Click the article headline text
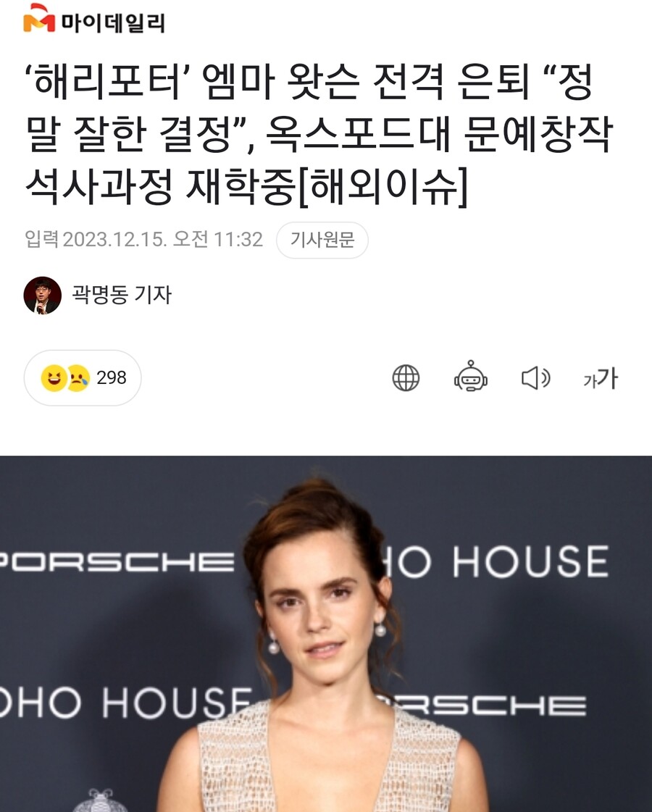Viewport: 652px width, 812px height. pyautogui.click(x=320, y=133)
